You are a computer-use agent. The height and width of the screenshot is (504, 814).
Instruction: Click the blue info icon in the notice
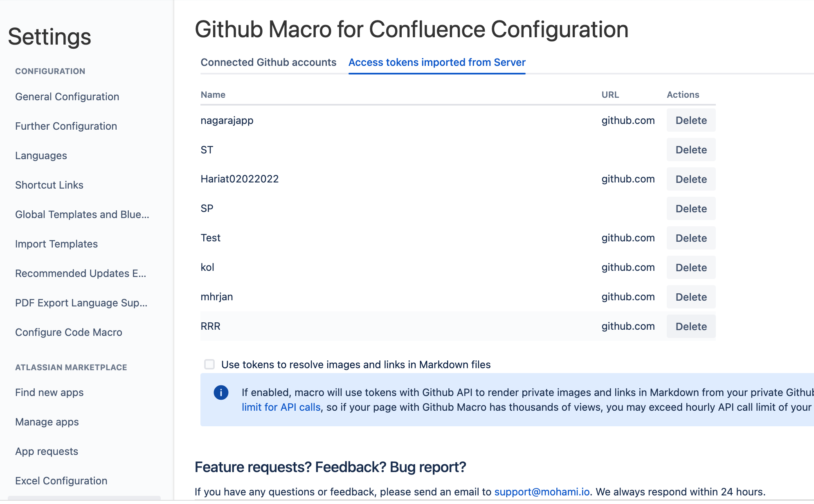pyautogui.click(x=221, y=393)
